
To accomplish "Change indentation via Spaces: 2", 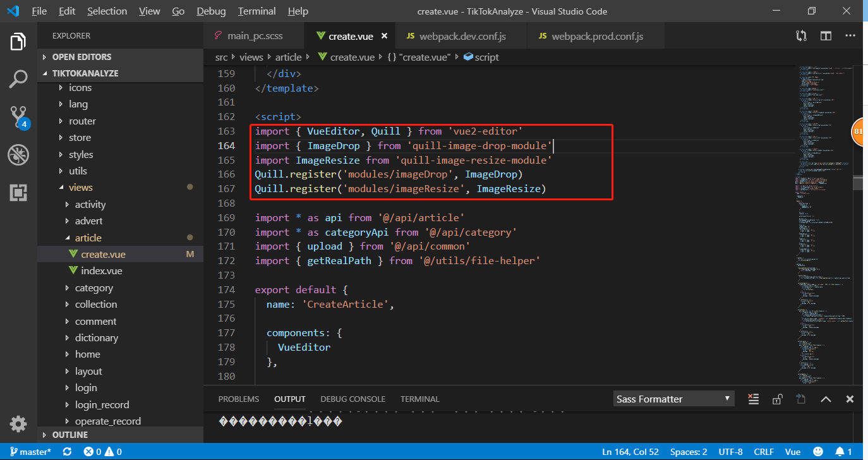I will click(689, 452).
